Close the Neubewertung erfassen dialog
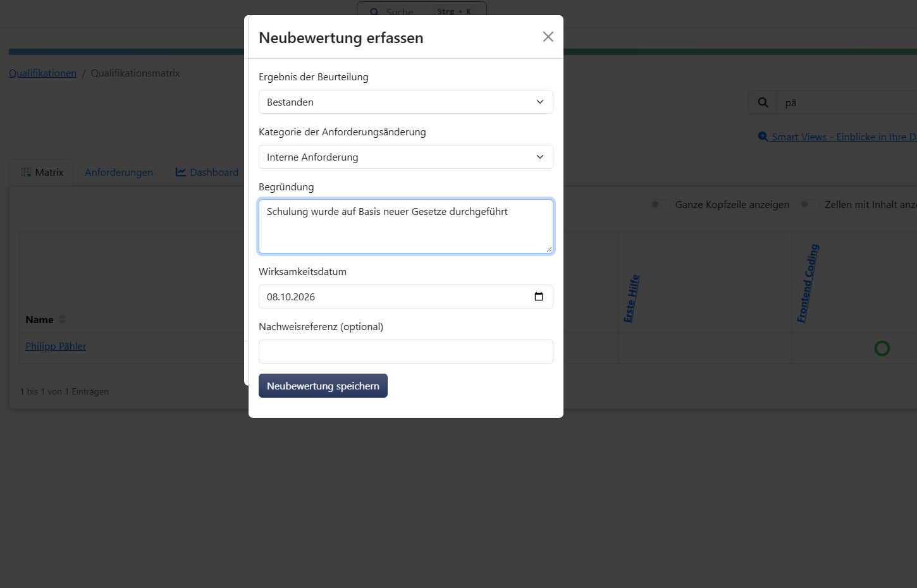The height and width of the screenshot is (588, 917). [548, 37]
